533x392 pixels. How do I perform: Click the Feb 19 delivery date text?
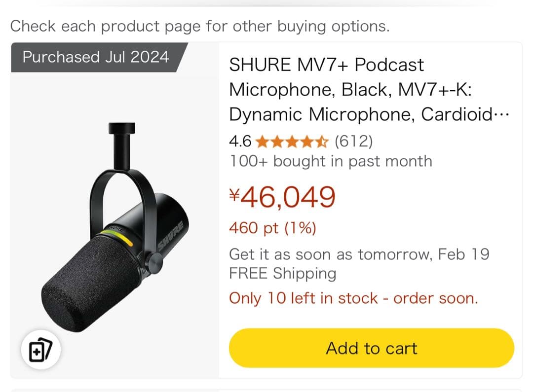(464, 254)
